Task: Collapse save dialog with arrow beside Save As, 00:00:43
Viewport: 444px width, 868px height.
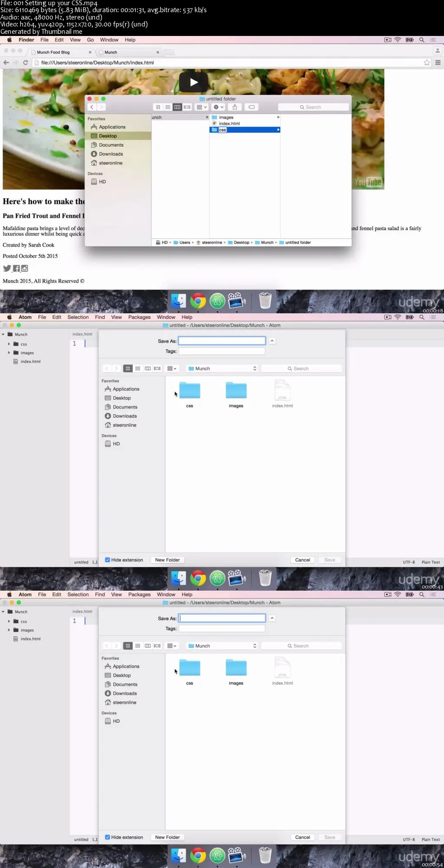Action: [x=272, y=341]
